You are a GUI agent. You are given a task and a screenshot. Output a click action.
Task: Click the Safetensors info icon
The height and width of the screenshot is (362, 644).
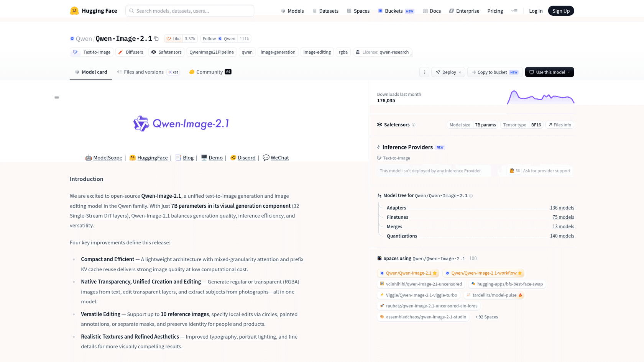(414, 125)
